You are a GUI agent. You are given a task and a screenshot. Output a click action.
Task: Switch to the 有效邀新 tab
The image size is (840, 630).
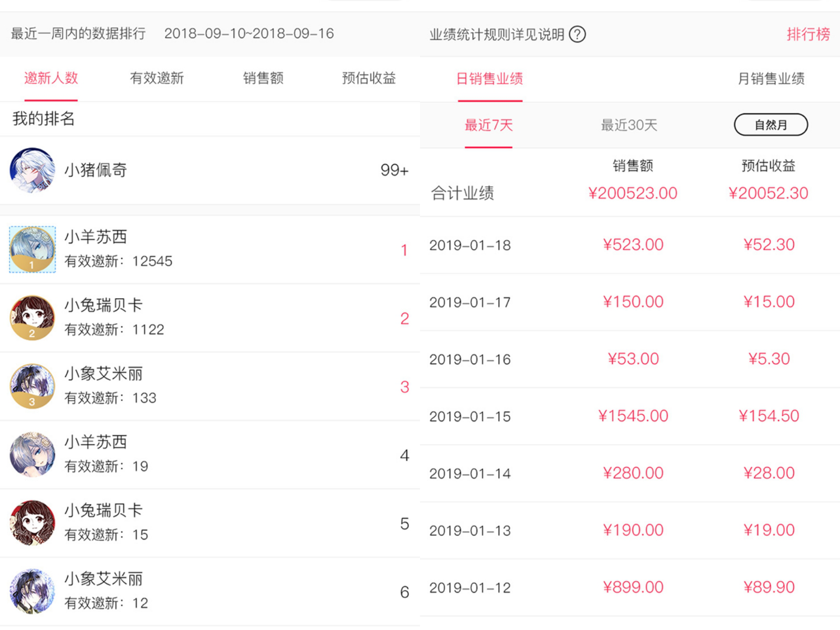pos(156,78)
